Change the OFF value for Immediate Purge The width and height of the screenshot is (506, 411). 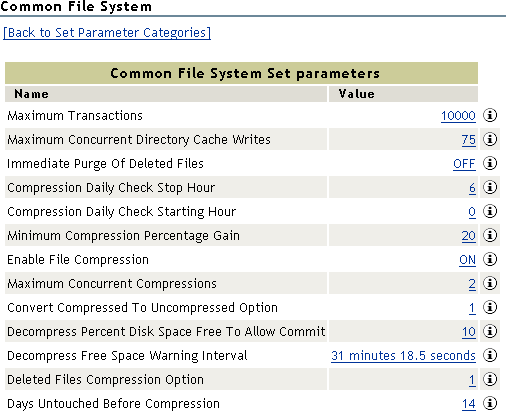pyautogui.click(x=464, y=164)
